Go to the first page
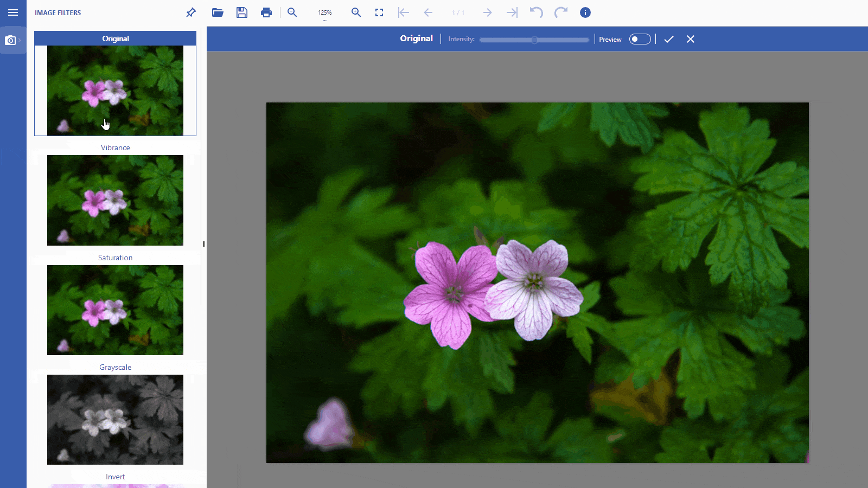The height and width of the screenshot is (488, 868). pos(404,12)
